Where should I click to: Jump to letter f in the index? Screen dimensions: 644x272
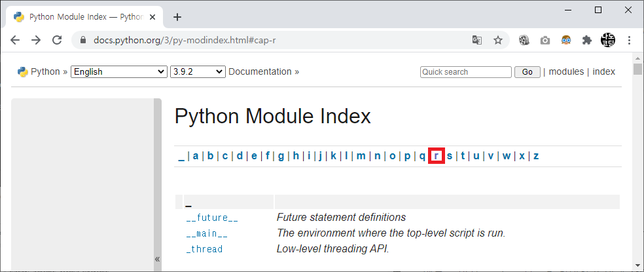coord(268,156)
